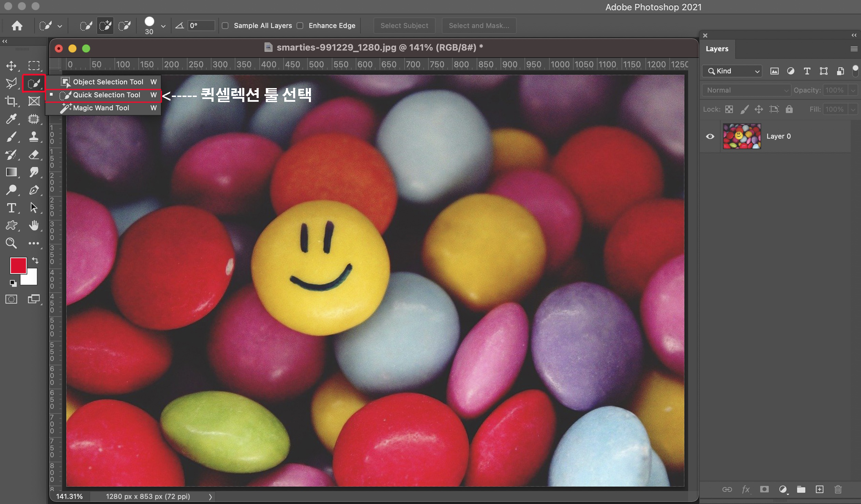Enable Sample All Layers checkbox
Image resolution: width=861 pixels, height=504 pixels.
click(x=225, y=26)
